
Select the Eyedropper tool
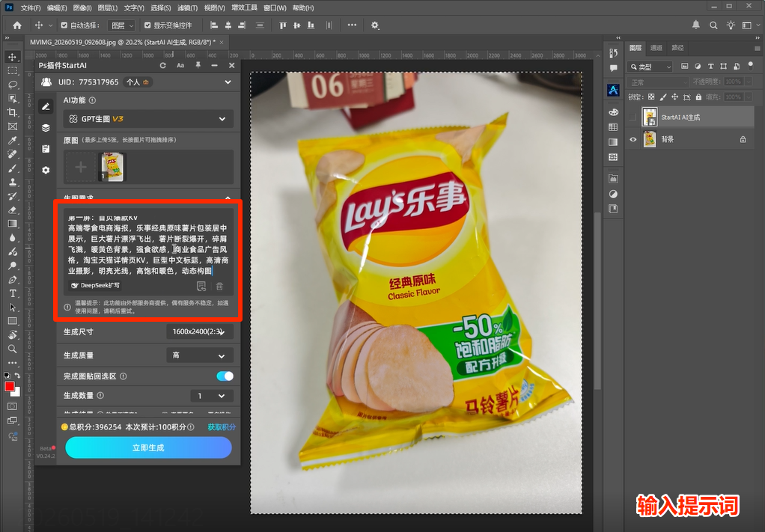point(13,141)
